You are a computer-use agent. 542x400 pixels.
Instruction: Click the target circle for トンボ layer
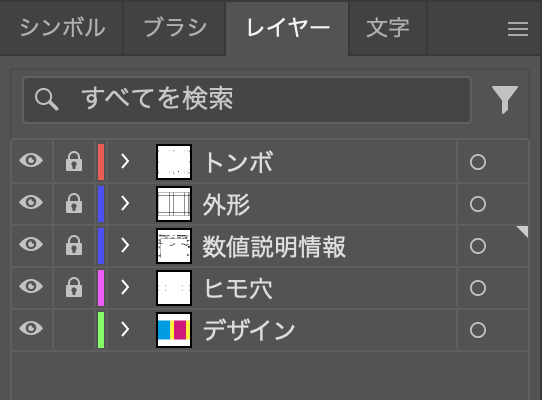478,162
